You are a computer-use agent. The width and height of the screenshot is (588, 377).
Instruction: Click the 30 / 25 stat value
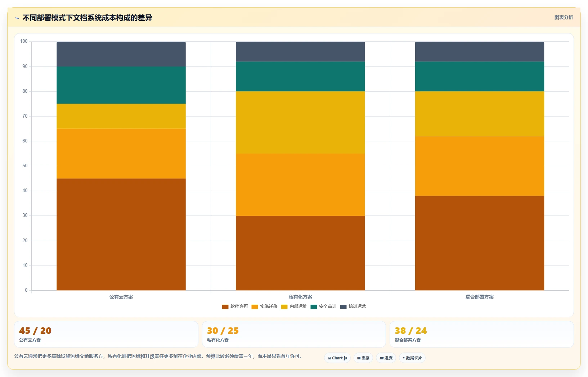(223, 331)
